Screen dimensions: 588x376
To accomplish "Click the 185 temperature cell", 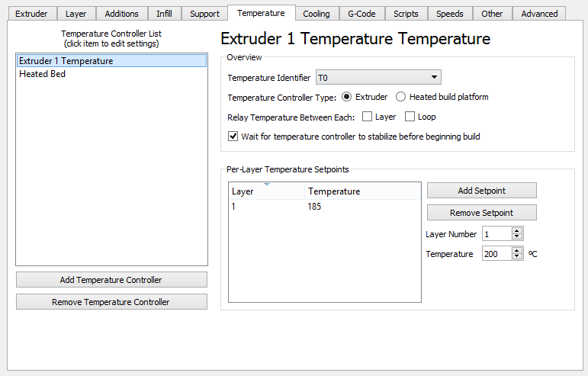I will point(314,207).
